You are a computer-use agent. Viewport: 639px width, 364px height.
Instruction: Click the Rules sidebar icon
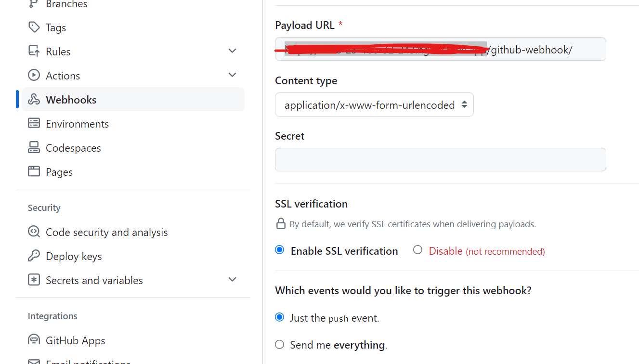(x=34, y=51)
